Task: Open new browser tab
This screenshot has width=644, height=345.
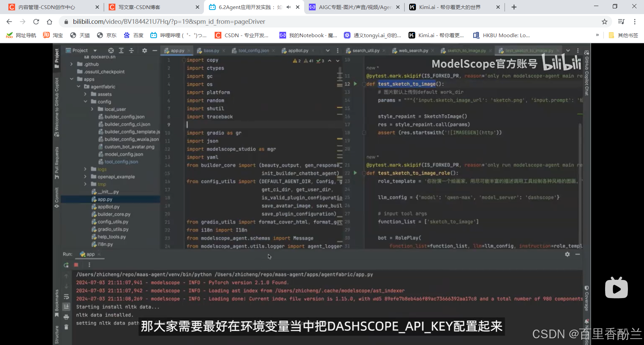Action: coord(514,7)
